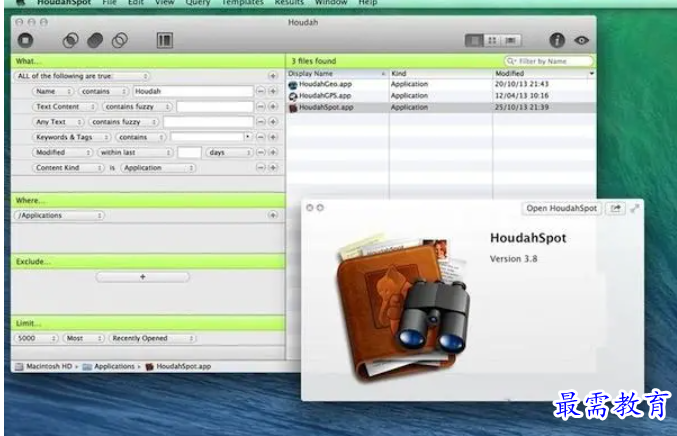The image size is (677, 436).
Task: Click the Filter by Name search field
Action: 548,61
